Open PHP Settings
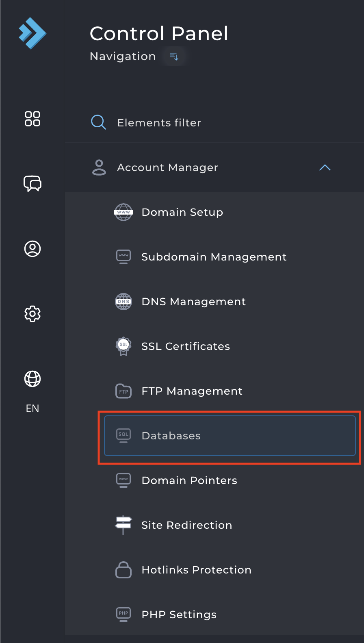364x643 pixels. [230, 615]
